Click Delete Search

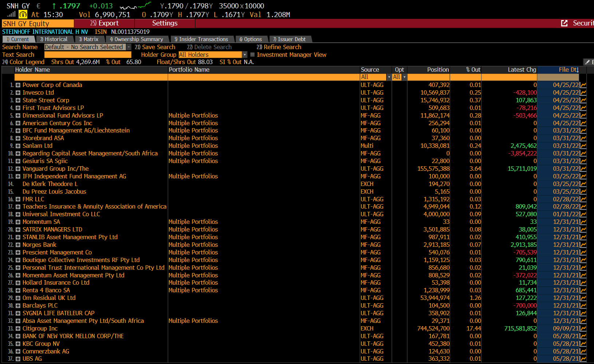pyautogui.click(x=209, y=47)
